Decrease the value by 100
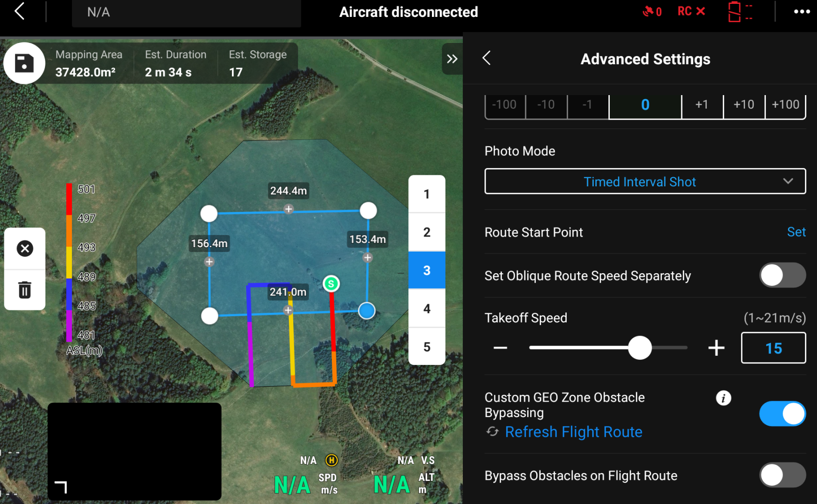Viewport: 817px width, 504px height. tap(505, 105)
